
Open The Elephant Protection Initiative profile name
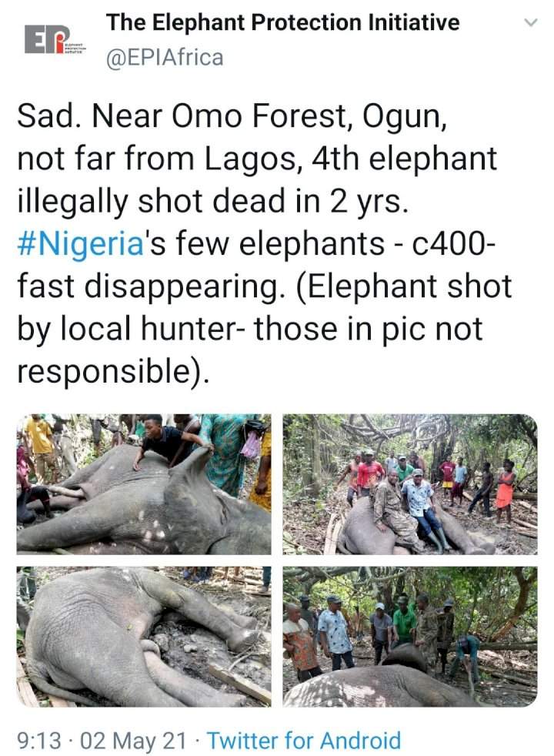point(283,22)
